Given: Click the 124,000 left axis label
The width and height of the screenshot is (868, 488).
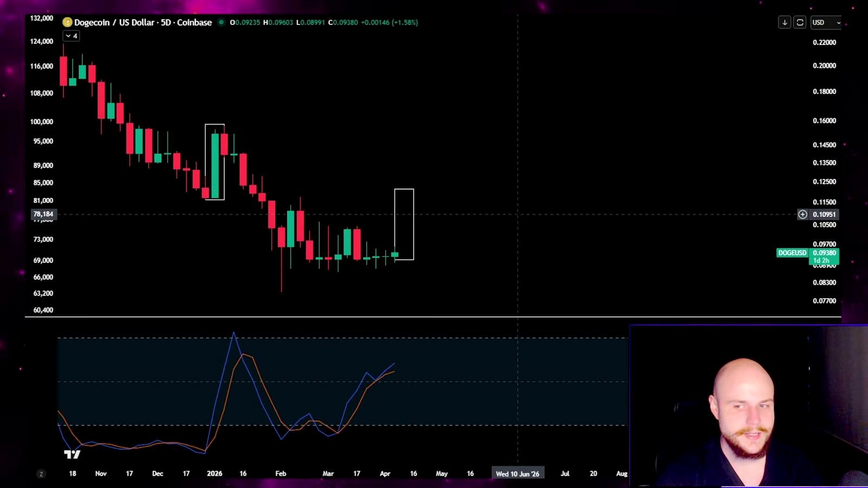Looking at the screenshot, I should (42, 41).
